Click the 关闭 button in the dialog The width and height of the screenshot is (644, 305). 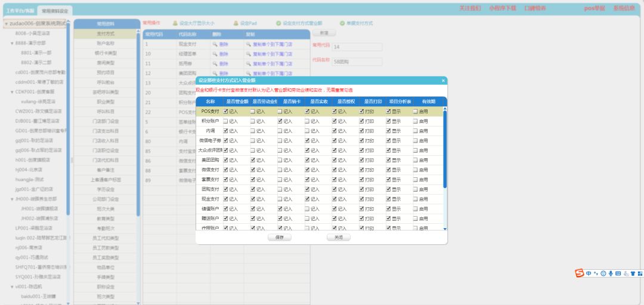(338, 237)
